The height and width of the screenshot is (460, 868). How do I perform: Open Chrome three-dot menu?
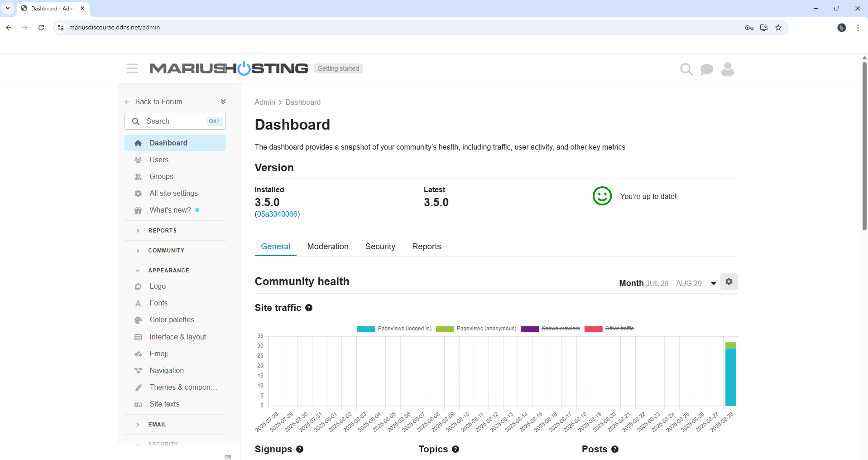[858, 28]
